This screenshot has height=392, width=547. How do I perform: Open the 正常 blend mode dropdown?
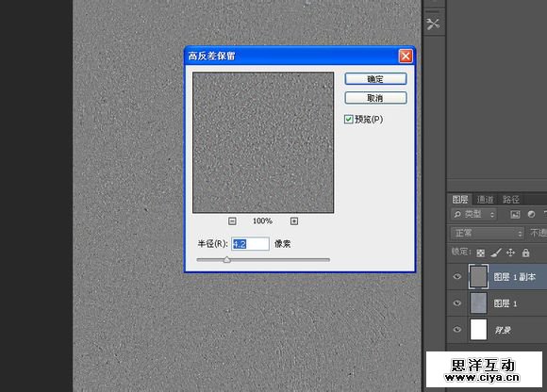click(487, 233)
